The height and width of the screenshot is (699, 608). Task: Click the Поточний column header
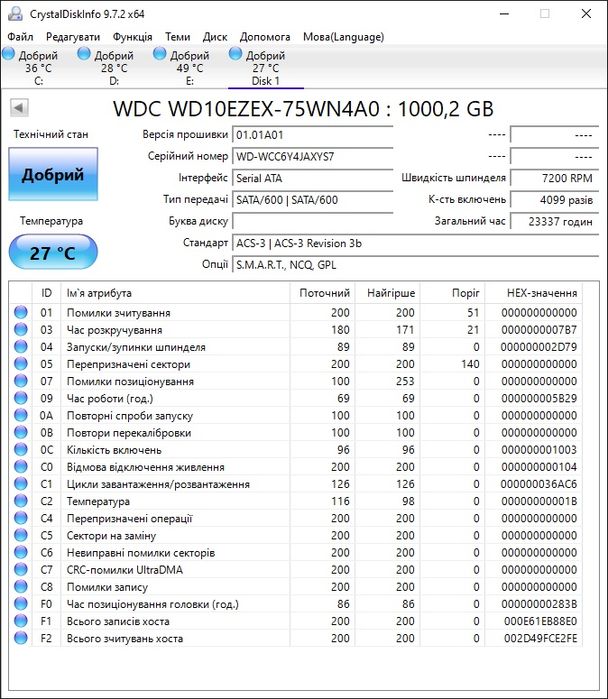pos(322,293)
